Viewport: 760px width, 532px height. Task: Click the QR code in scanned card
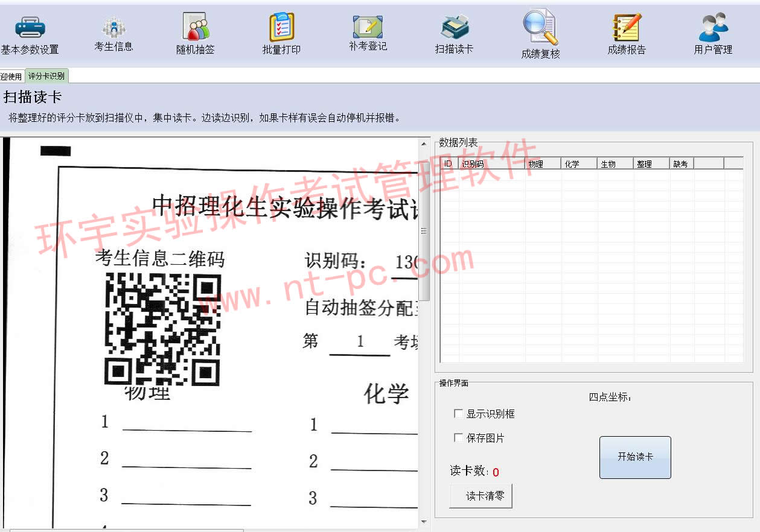[x=162, y=329]
